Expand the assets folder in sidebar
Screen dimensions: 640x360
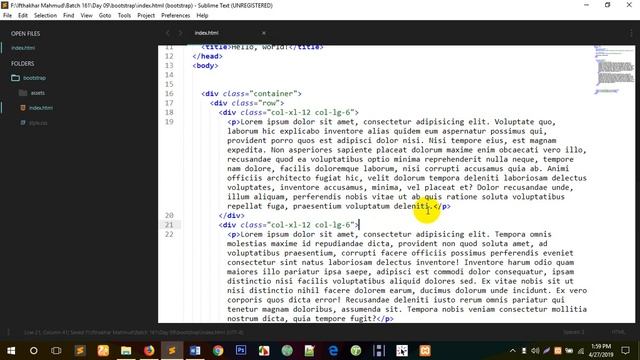pos(38,93)
